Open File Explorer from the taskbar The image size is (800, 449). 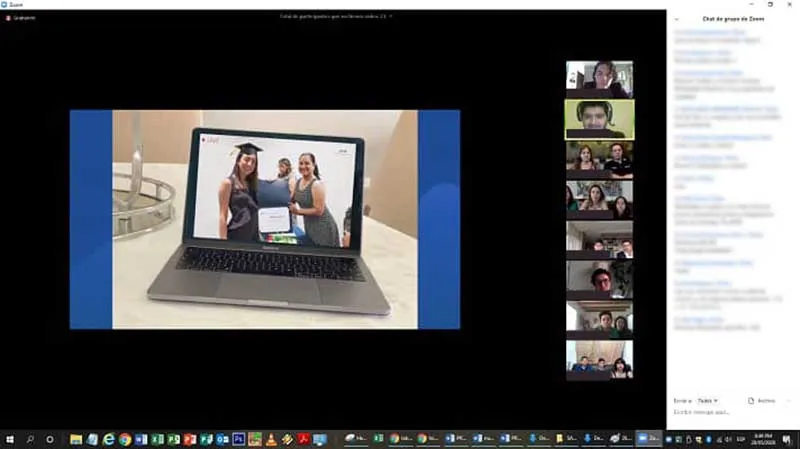click(x=76, y=438)
